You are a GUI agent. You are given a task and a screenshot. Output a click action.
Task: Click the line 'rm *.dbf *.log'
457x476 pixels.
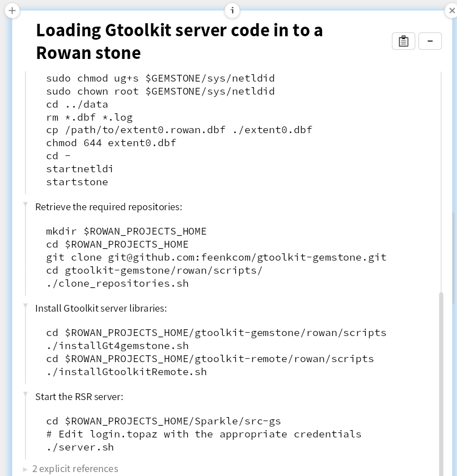tap(89, 117)
